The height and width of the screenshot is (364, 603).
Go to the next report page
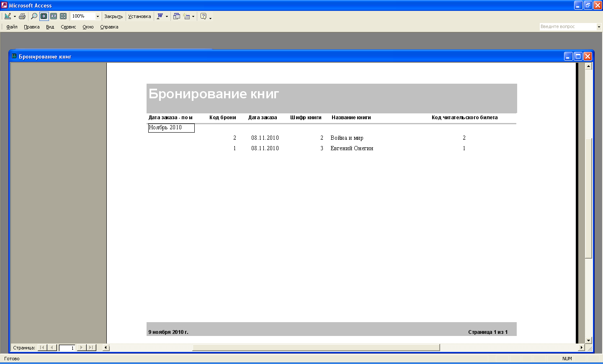coord(81,348)
